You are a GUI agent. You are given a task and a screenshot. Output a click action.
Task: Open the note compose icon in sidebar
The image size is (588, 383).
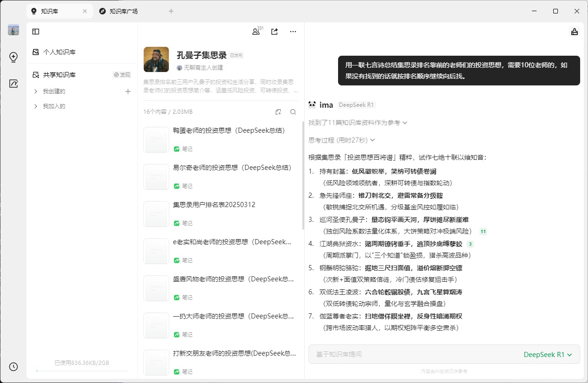coord(13,84)
